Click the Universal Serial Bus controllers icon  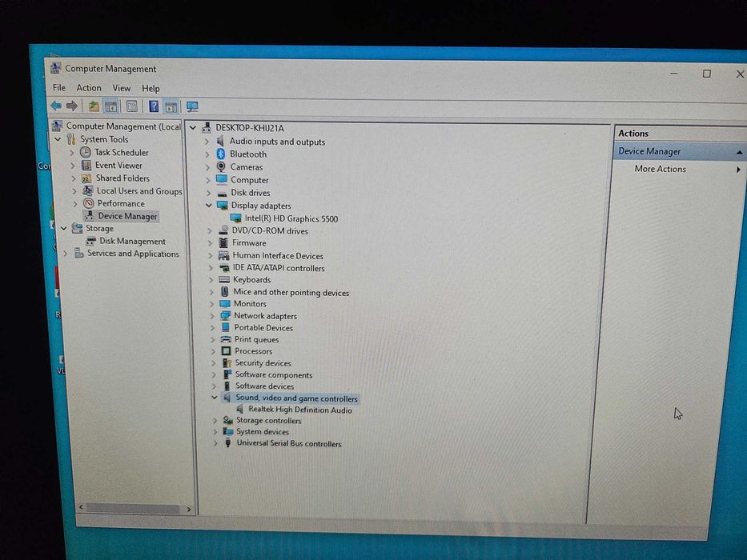228,443
